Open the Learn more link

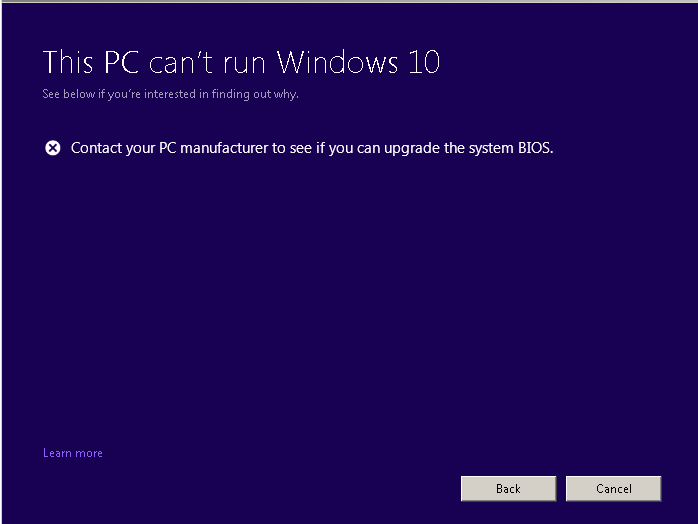pos(73,453)
